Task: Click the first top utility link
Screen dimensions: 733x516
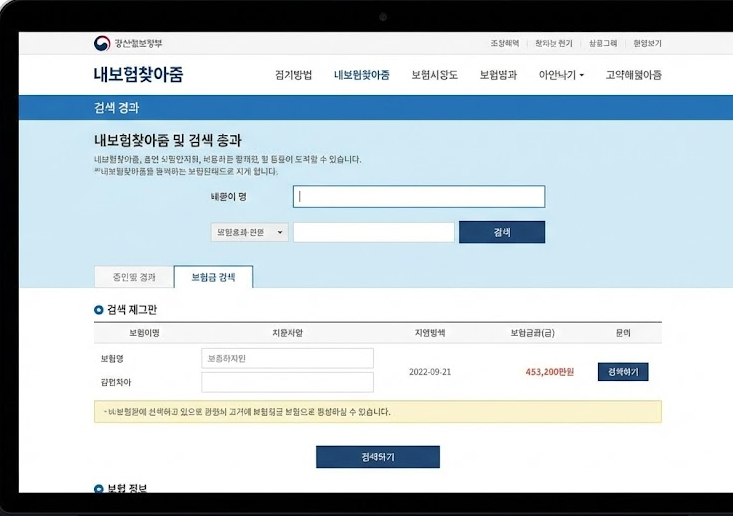Action: tap(505, 43)
